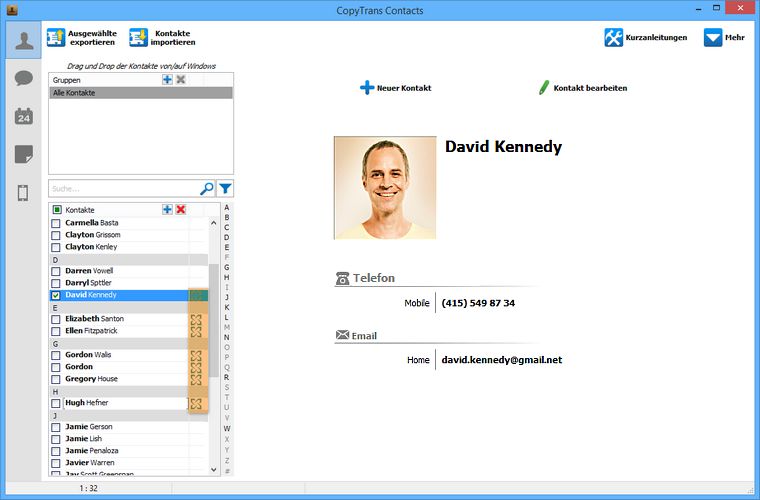The width and height of the screenshot is (760, 500).
Task: Open the contact filter funnel icon
Action: tap(225, 188)
